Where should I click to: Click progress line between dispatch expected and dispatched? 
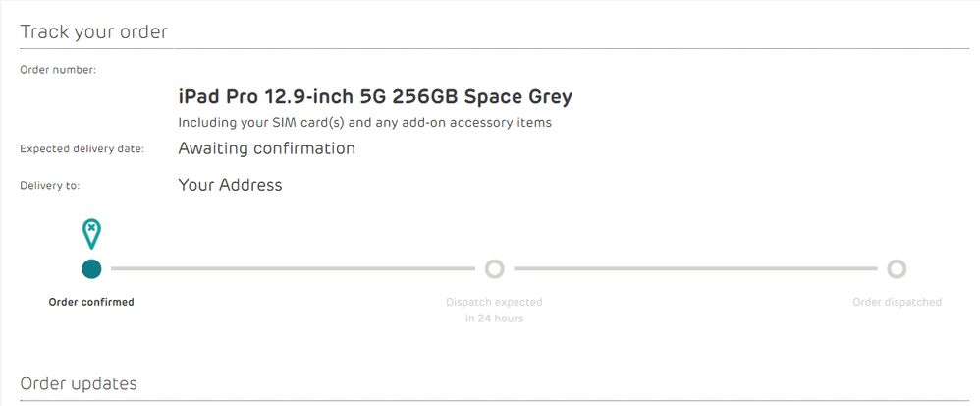pyautogui.click(x=695, y=269)
